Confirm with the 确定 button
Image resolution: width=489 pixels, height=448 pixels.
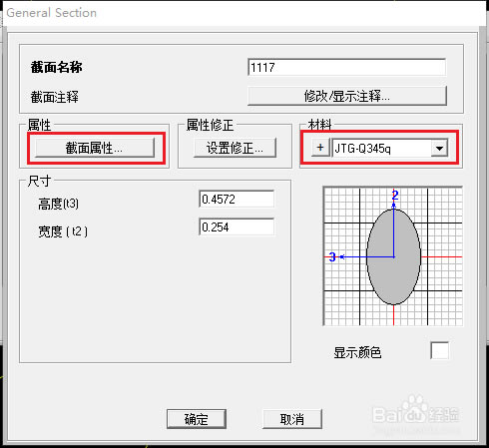(197, 419)
